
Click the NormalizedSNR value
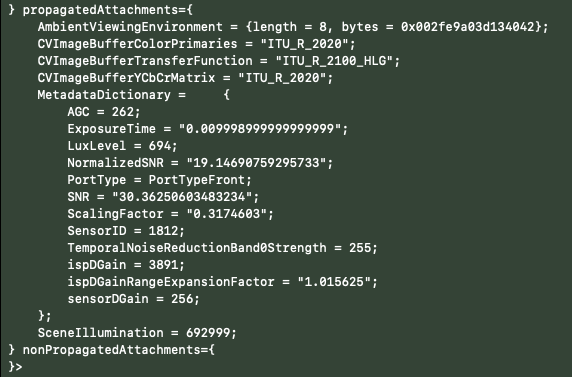pyautogui.click(x=256, y=162)
